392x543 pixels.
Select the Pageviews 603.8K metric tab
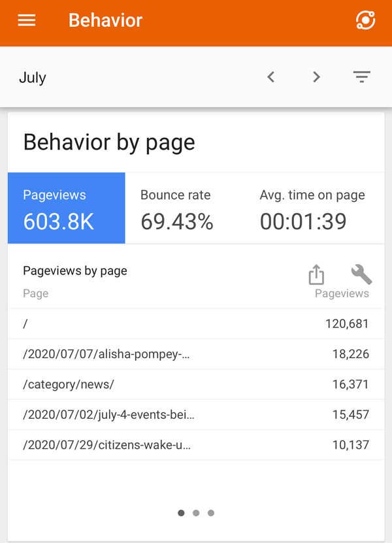pos(67,208)
